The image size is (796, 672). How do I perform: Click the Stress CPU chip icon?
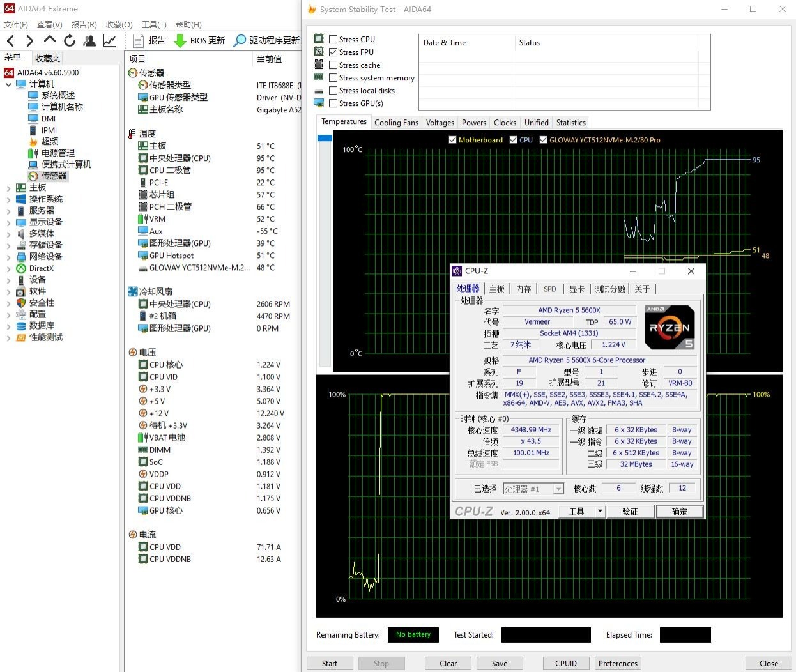click(x=319, y=39)
